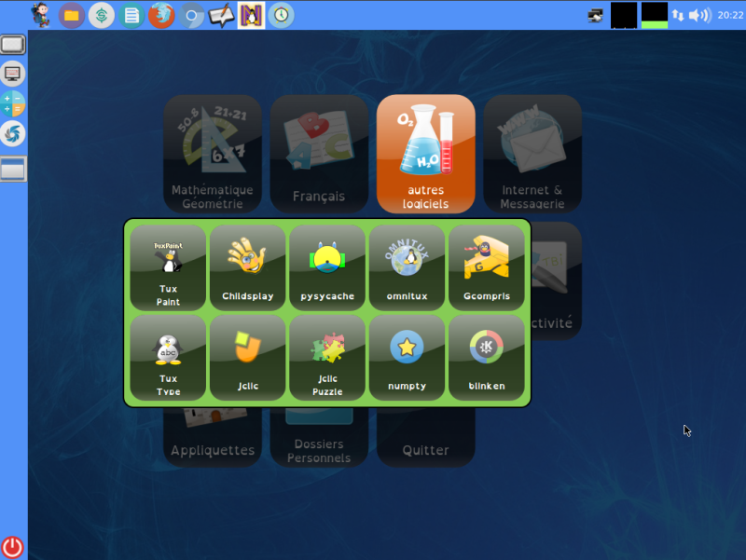Click the 20:22 clock display
Viewport: 746px width, 560px height.
click(730, 15)
